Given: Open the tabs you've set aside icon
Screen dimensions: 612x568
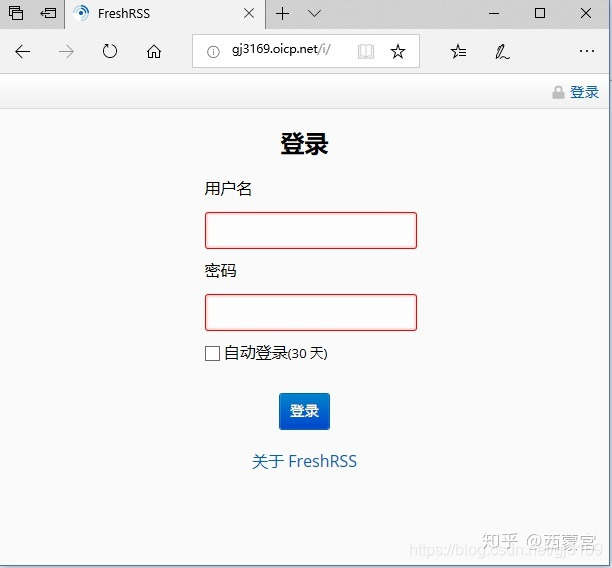Looking at the screenshot, I should 16,13.
